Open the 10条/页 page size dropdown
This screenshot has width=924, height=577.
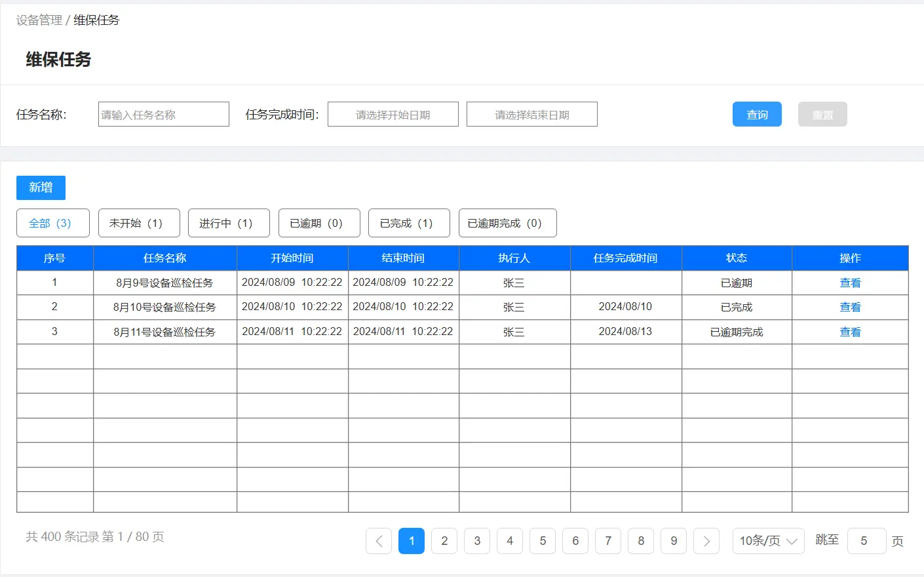[768, 541]
